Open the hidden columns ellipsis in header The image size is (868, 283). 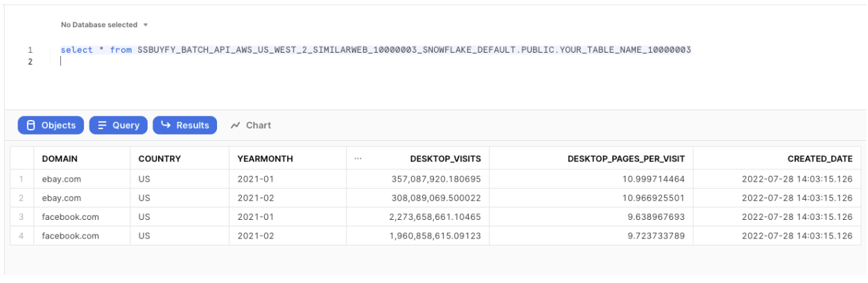tap(358, 159)
